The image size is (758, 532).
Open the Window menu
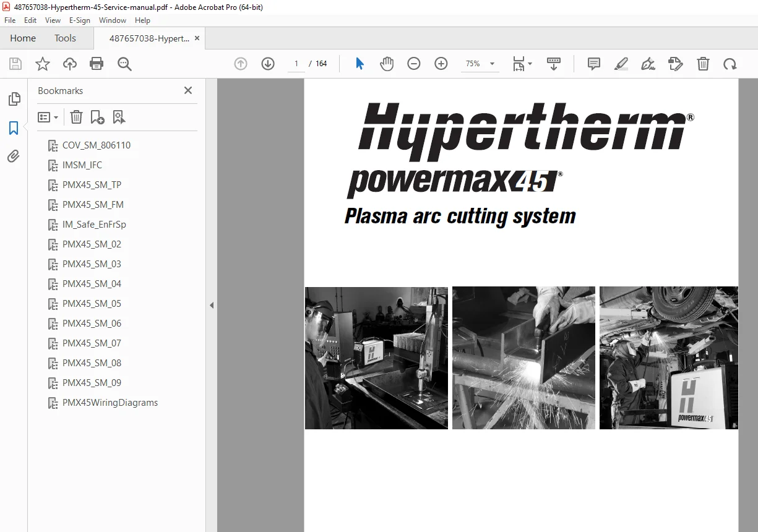pos(113,20)
